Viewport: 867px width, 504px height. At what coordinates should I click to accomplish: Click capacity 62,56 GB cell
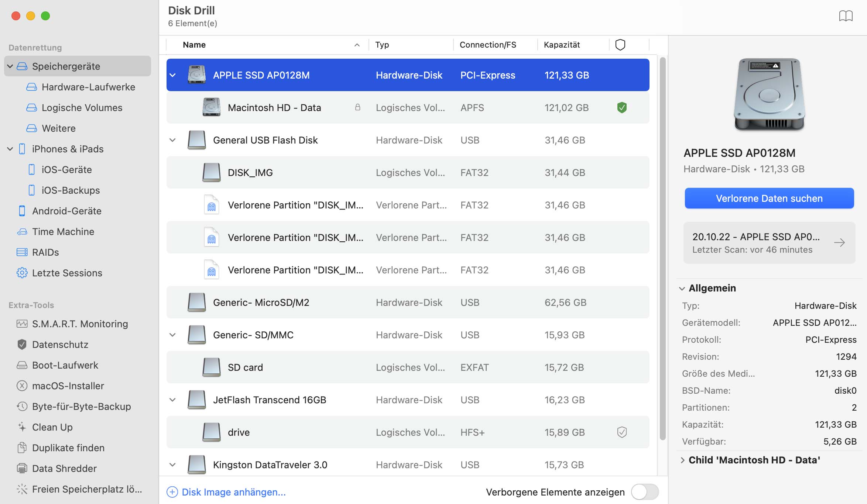click(565, 302)
